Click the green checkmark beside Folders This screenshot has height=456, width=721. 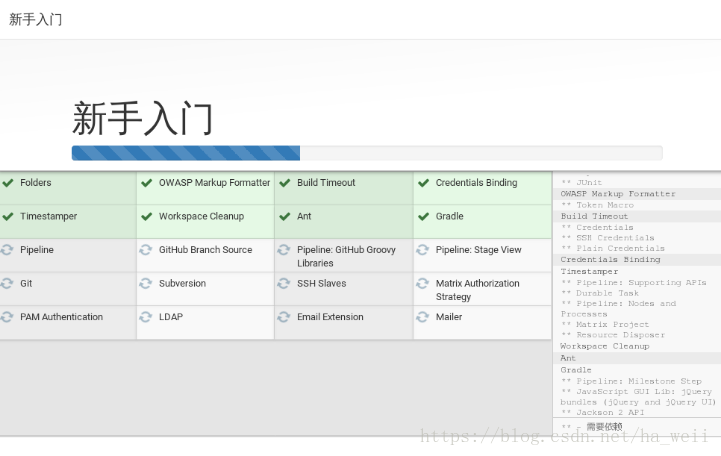[x=8, y=183]
